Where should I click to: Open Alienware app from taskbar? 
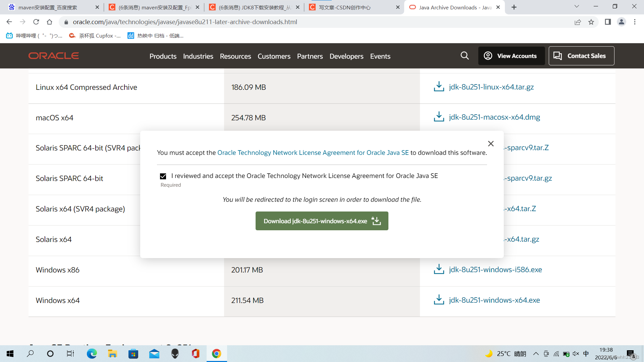pos(175,354)
